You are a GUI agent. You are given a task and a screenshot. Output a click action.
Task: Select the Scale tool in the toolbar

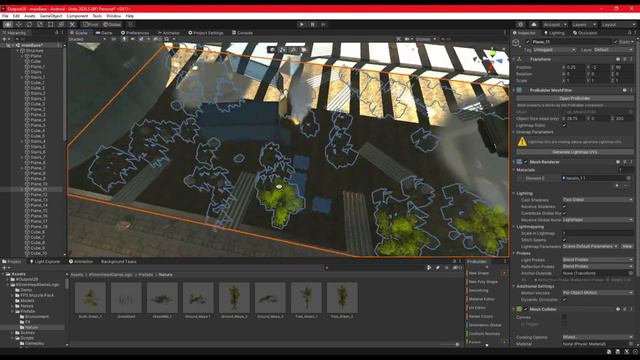click(40, 24)
